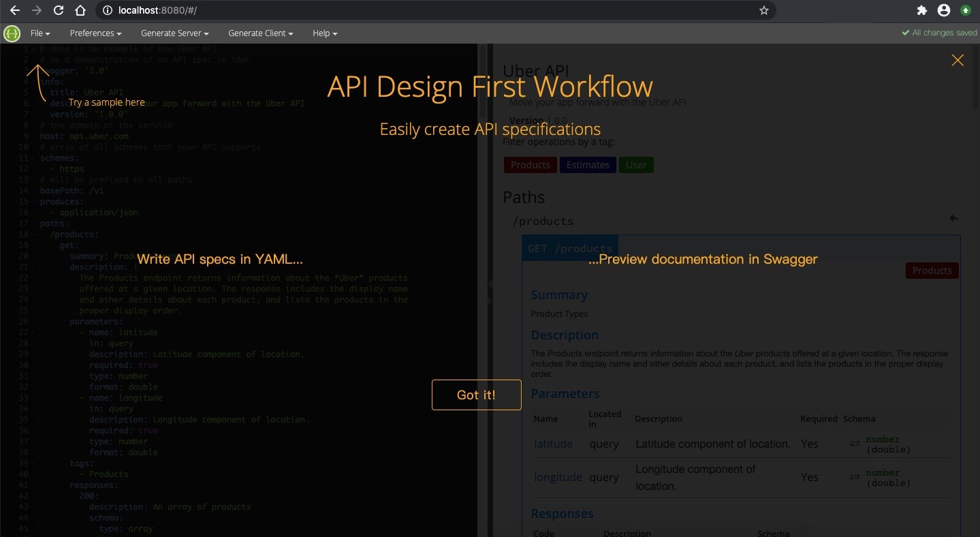Click the Preview documentation in Swagger text
The width and height of the screenshot is (980, 537).
(702, 259)
